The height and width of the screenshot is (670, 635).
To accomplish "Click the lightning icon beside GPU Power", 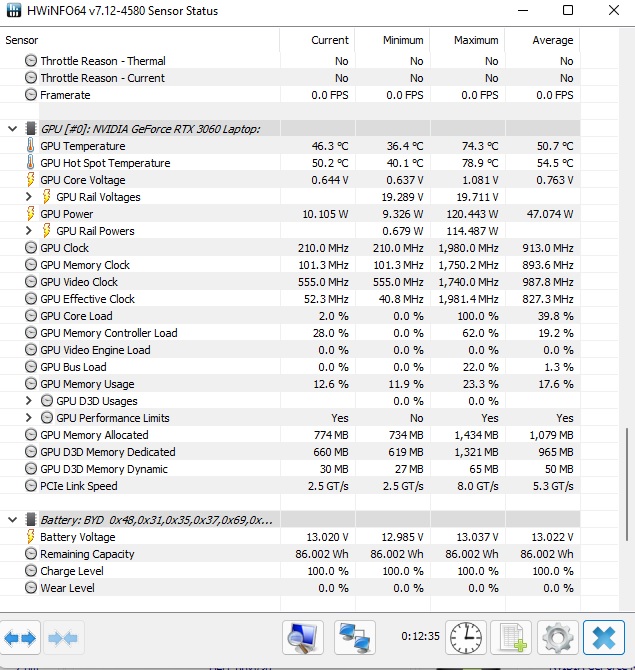I will pyautogui.click(x=30, y=214).
